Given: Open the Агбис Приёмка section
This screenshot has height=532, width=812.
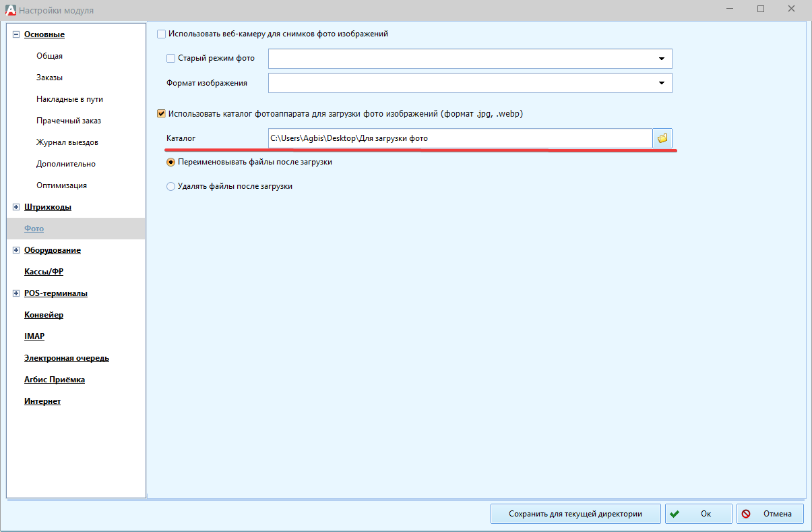Looking at the screenshot, I should [x=55, y=380].
